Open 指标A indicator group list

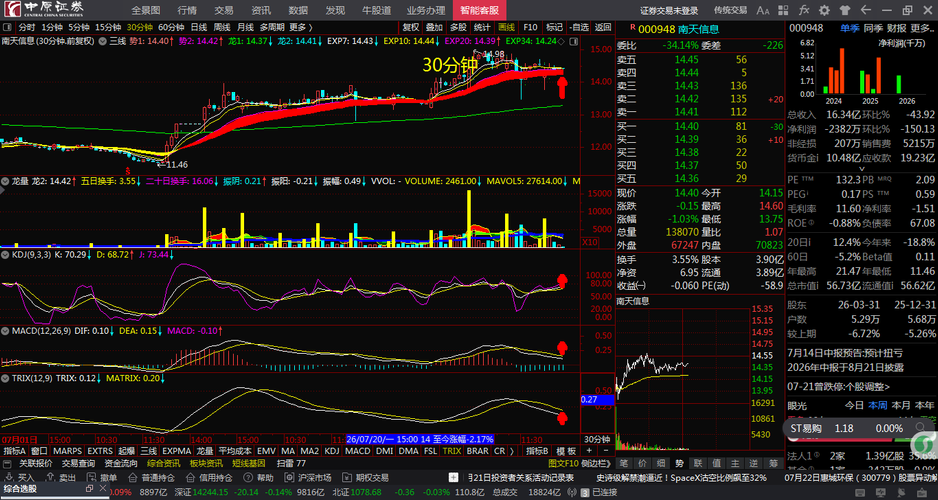click(x=16, y=450)
